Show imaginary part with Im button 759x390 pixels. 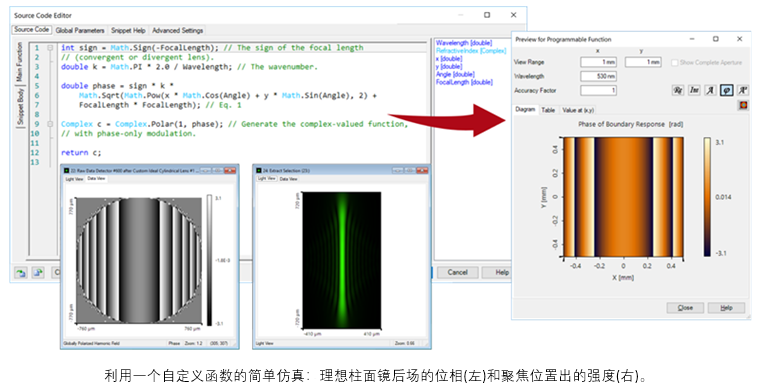(x=694, y=90)
